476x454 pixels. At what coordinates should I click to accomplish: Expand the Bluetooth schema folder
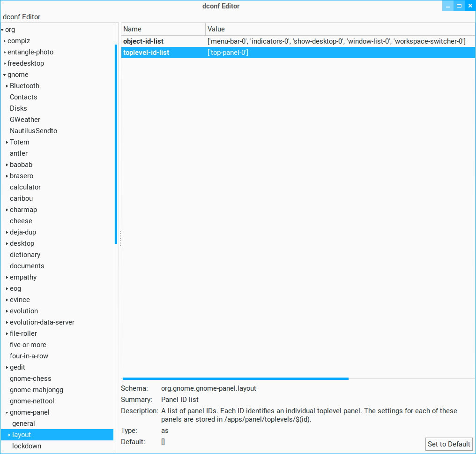pyautogui.click(x=7, y=86)
